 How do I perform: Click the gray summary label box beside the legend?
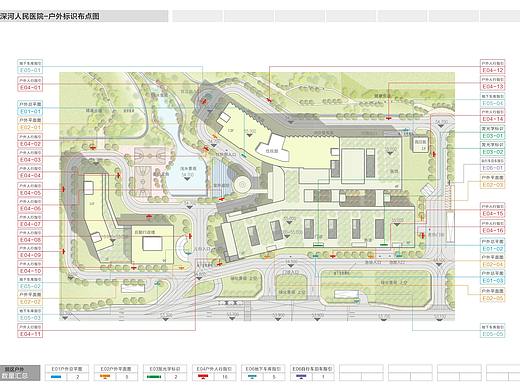click(x=20, y=373)
